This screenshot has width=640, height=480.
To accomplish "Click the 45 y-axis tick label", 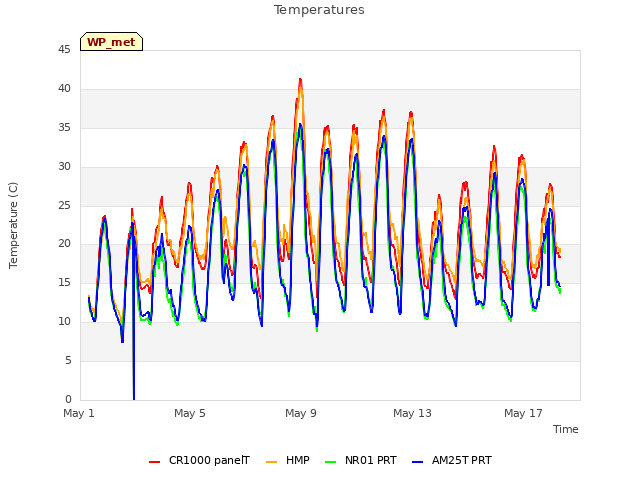I will (64, 50).
